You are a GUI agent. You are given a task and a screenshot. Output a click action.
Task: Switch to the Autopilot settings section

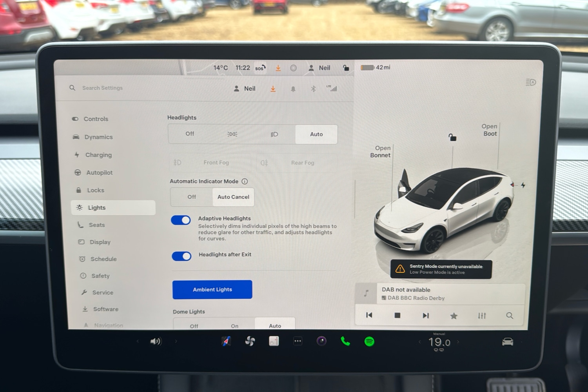(x=96, y=172)
